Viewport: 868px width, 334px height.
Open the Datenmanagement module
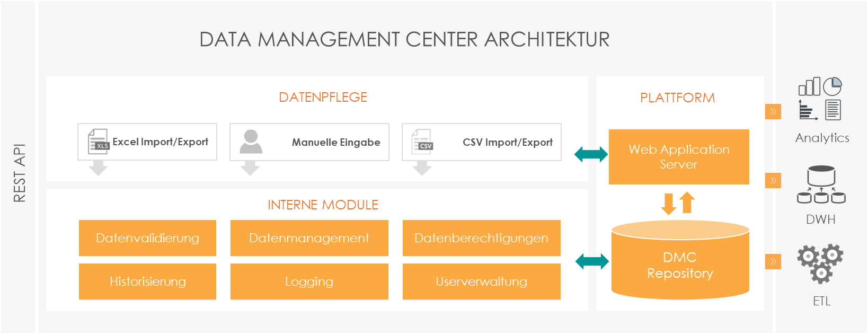[309, 238]
